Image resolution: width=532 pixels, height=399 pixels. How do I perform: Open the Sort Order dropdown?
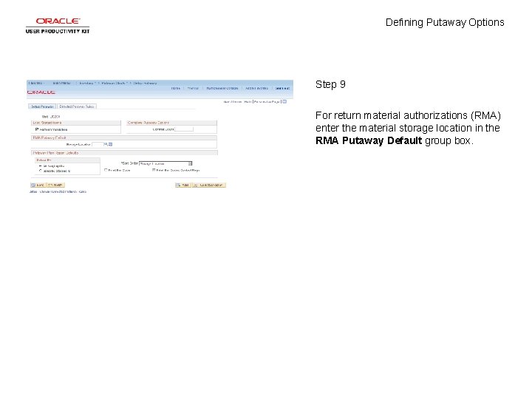[166, 163]
